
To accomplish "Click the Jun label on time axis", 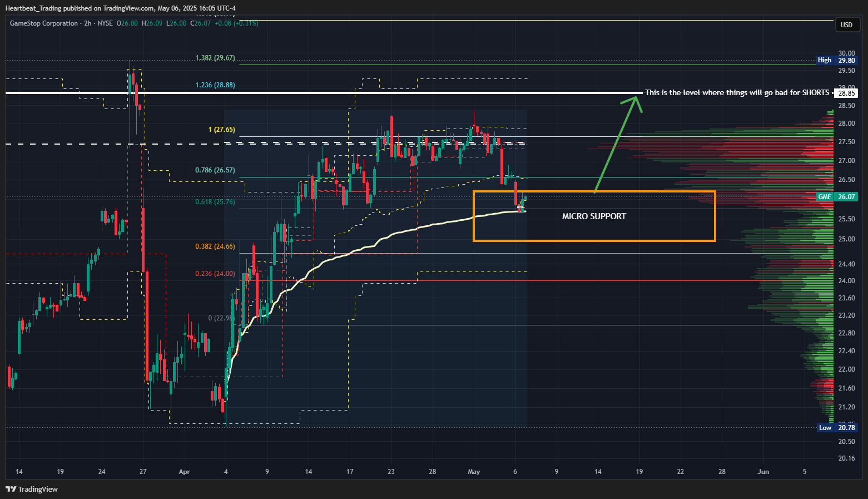I will point(763,472).
